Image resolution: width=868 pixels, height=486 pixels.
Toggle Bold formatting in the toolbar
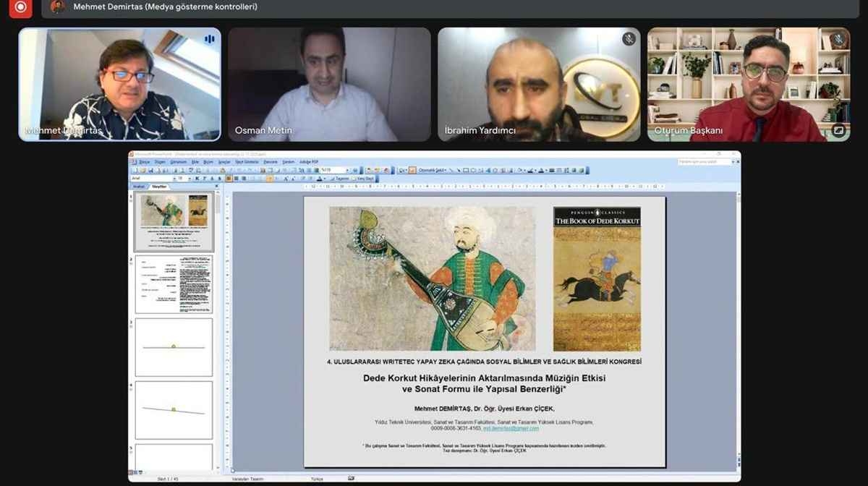pos(196,179)
